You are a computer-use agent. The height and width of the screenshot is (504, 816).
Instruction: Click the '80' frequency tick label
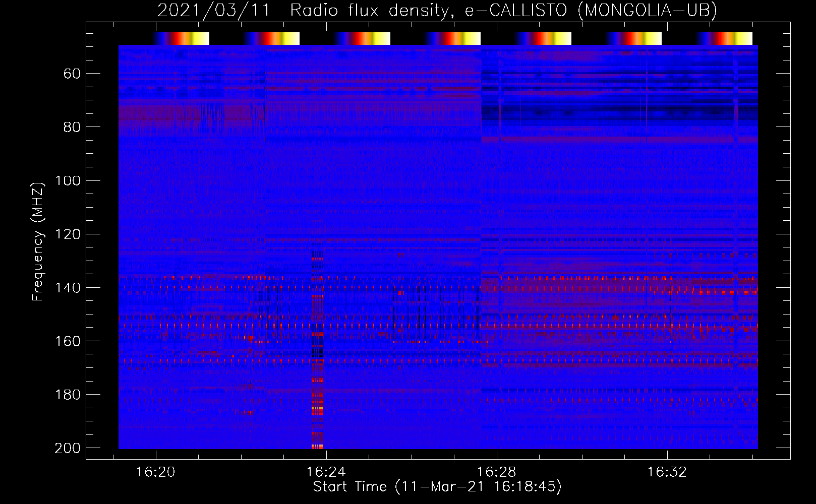click(72, 127)
